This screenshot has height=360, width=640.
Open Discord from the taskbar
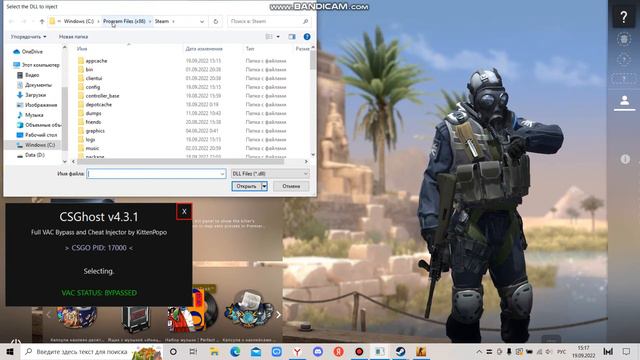318,351
